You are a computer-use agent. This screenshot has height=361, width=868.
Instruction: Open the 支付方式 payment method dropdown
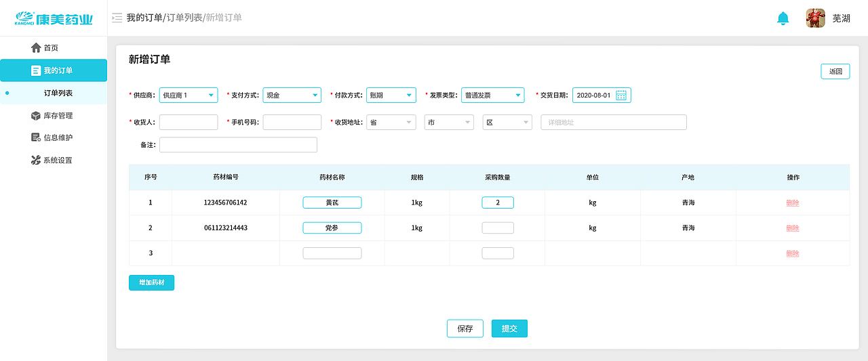(292, 95)
